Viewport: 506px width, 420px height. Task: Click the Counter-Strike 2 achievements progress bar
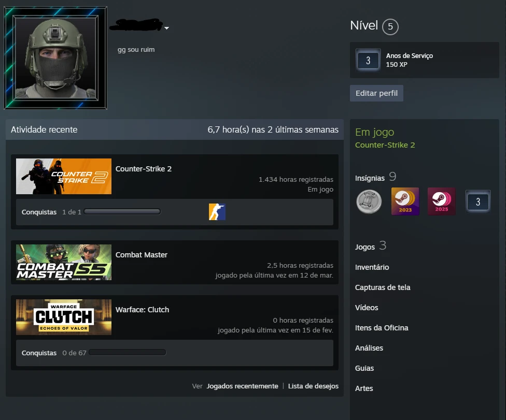tap(122, 212)
